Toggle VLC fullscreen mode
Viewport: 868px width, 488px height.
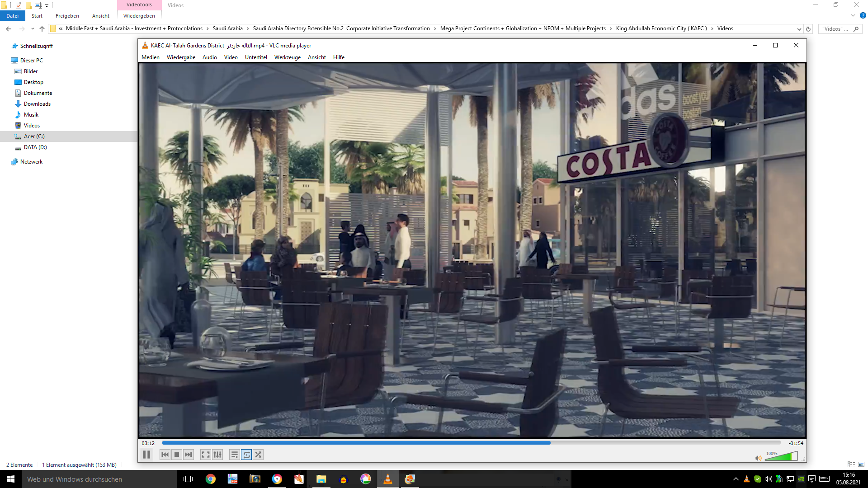pos(205,455)
